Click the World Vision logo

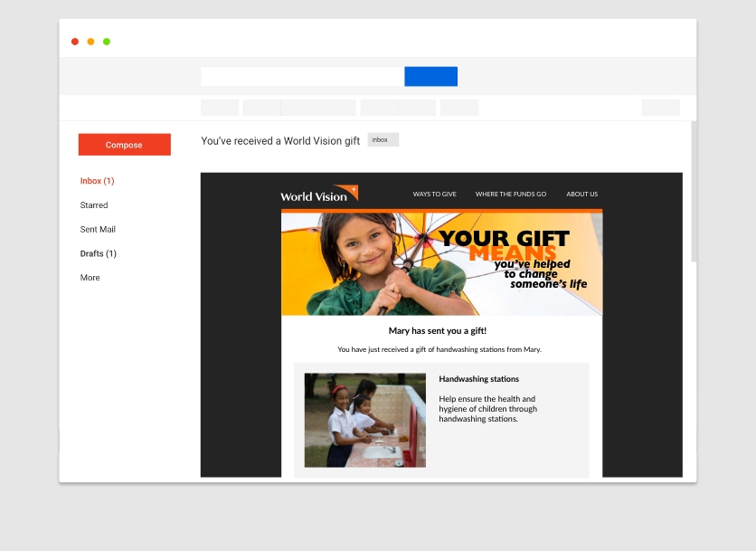tap(319, 194)
